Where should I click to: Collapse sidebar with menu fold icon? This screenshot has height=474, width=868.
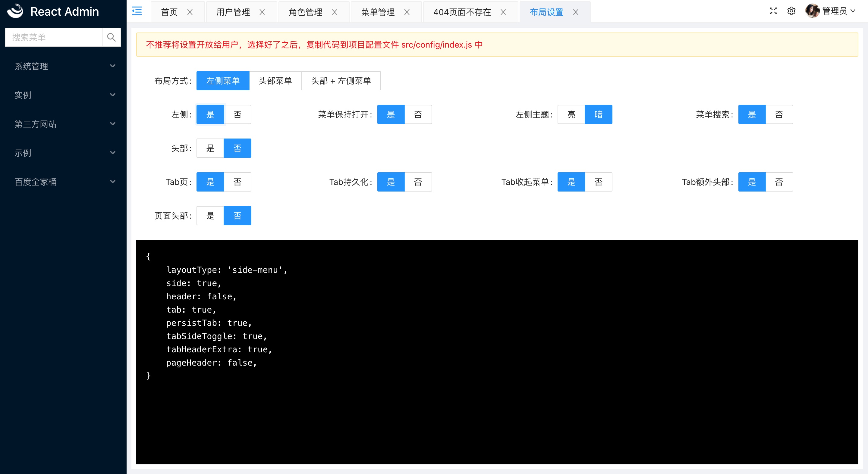tap(137, 11)
